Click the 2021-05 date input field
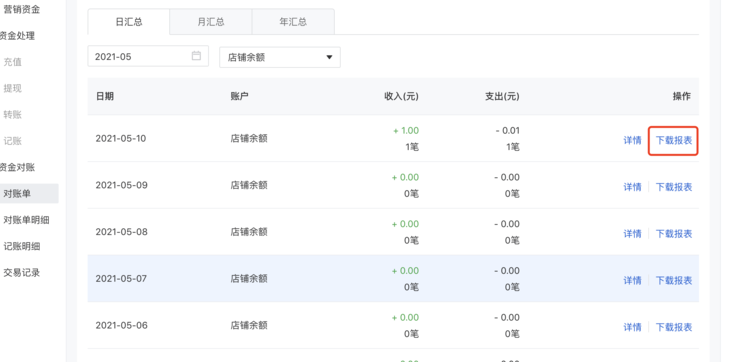Image resolution: width=730 pixels, height=362 pixels. pyautogui.click(x=148, y=56)
